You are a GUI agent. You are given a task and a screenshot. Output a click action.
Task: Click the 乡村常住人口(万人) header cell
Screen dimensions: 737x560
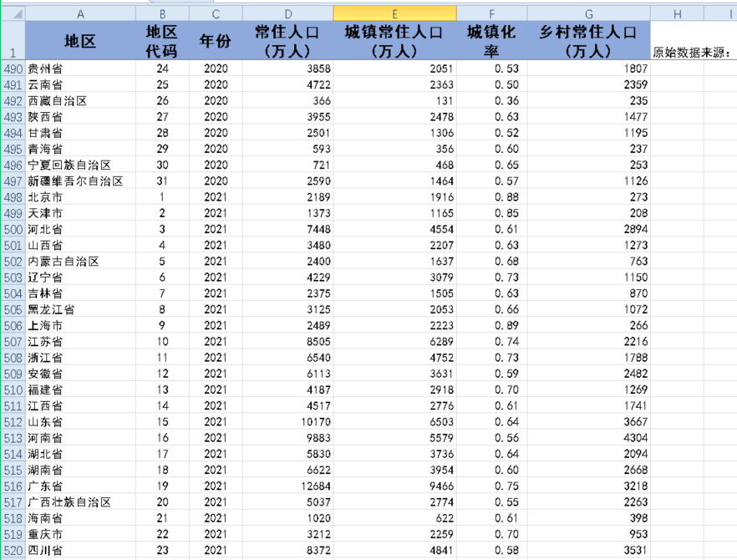click(588, 40)
